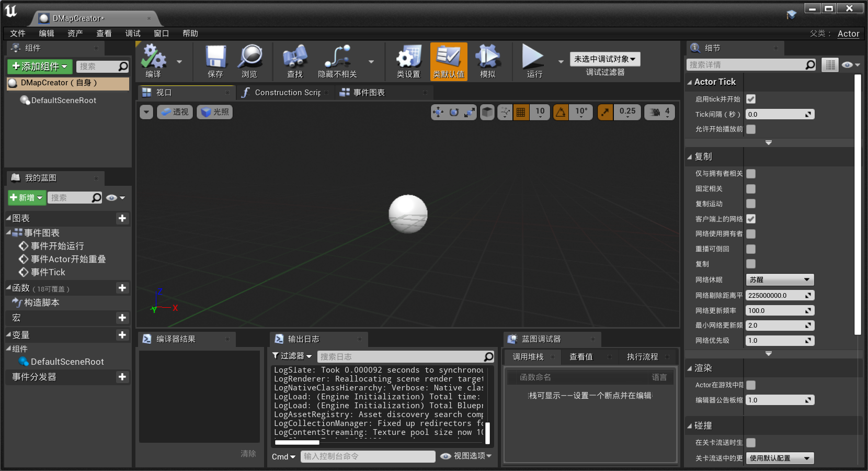Click 清除 to clear compiler results
The image size is (868, 471).
click(248, 454)
